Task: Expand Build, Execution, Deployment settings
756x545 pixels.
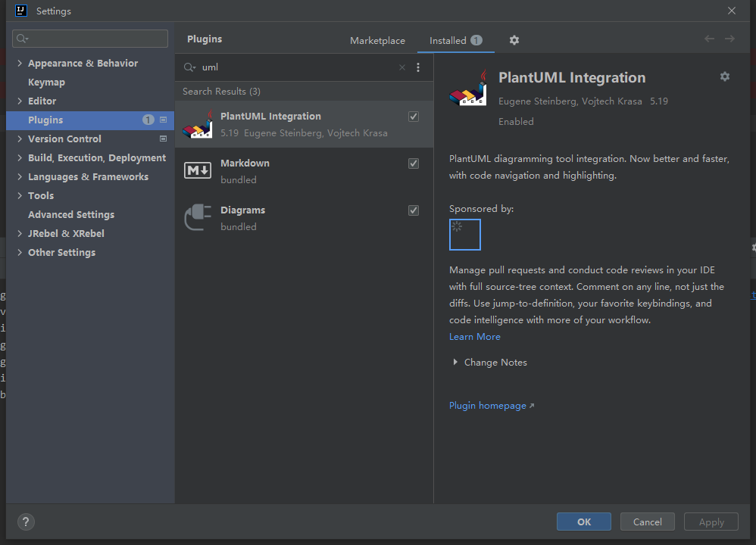Action: (20, 158)
